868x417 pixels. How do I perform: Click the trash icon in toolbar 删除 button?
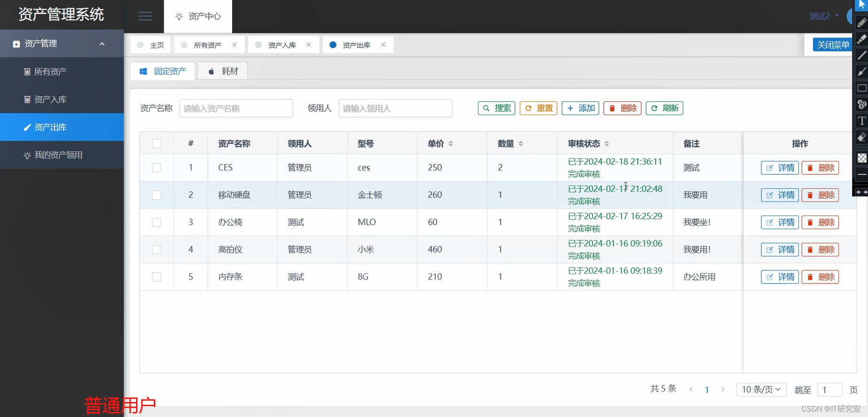tap(612, 108)
